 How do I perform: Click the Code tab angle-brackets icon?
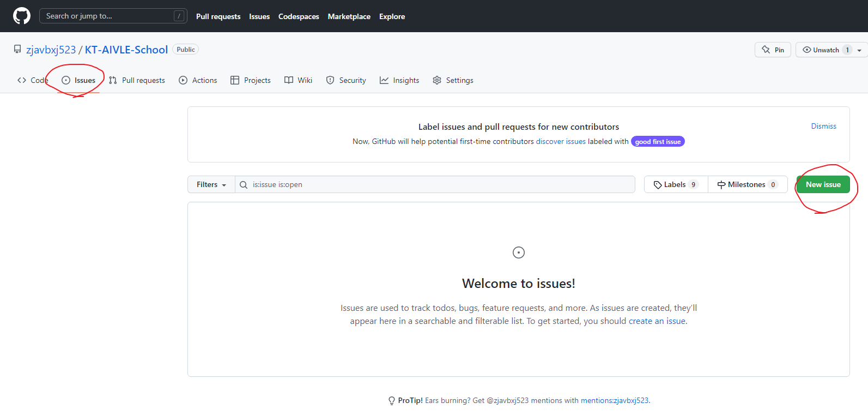click(x=22, y=80)
